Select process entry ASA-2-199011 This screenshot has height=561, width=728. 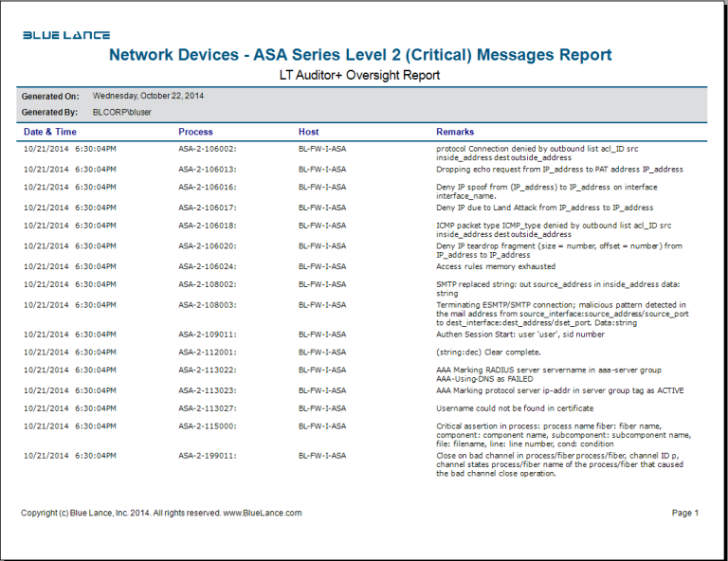click(x=208, y=456)
